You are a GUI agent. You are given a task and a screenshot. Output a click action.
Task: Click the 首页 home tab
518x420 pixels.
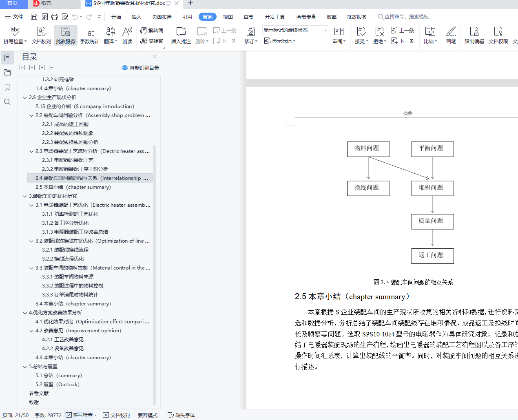pyautogui.click(x=13, y=4)
